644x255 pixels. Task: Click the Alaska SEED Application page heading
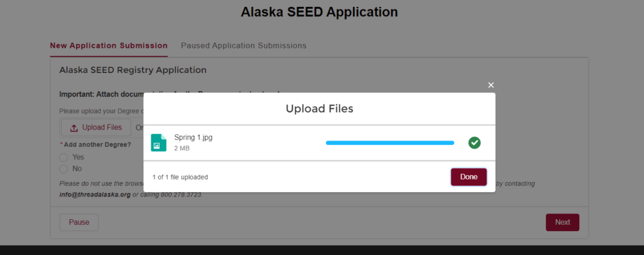coord(319,12)
